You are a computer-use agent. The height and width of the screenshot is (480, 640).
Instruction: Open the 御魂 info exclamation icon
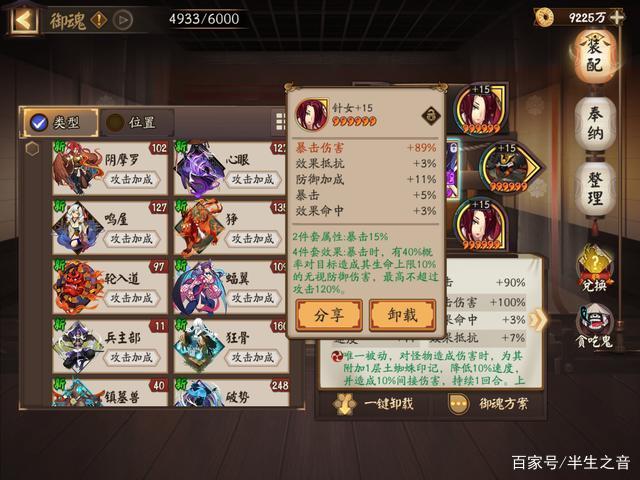click(99, 20)
